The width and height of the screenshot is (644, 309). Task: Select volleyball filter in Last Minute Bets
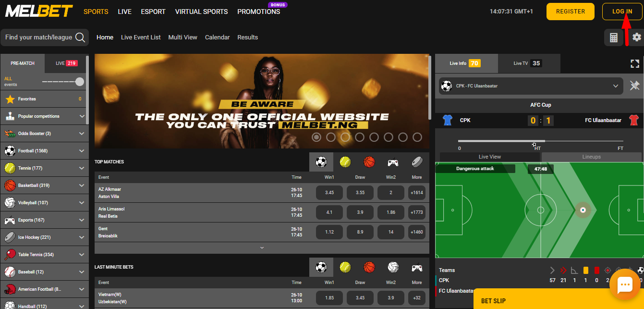[393, 267]
